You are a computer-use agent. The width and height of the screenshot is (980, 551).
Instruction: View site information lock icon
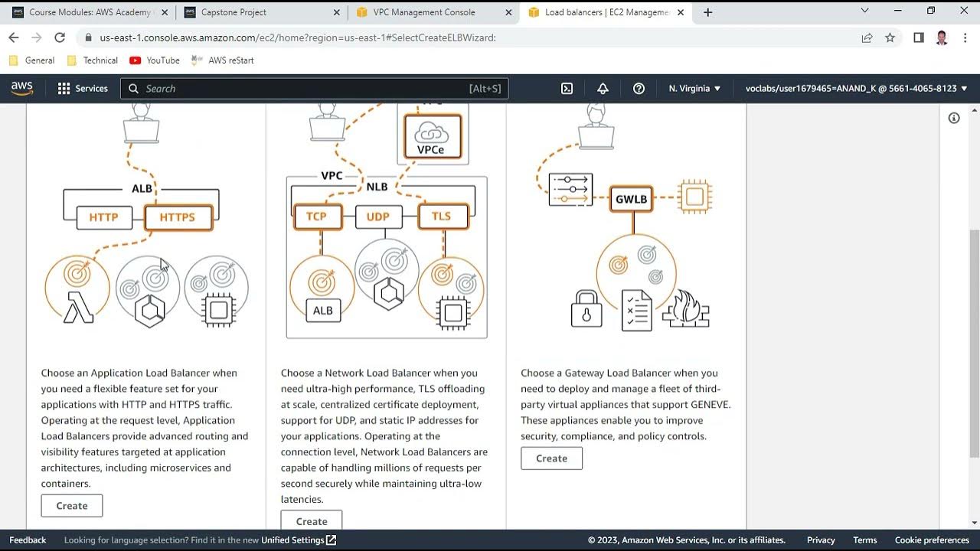coord(89,37)
